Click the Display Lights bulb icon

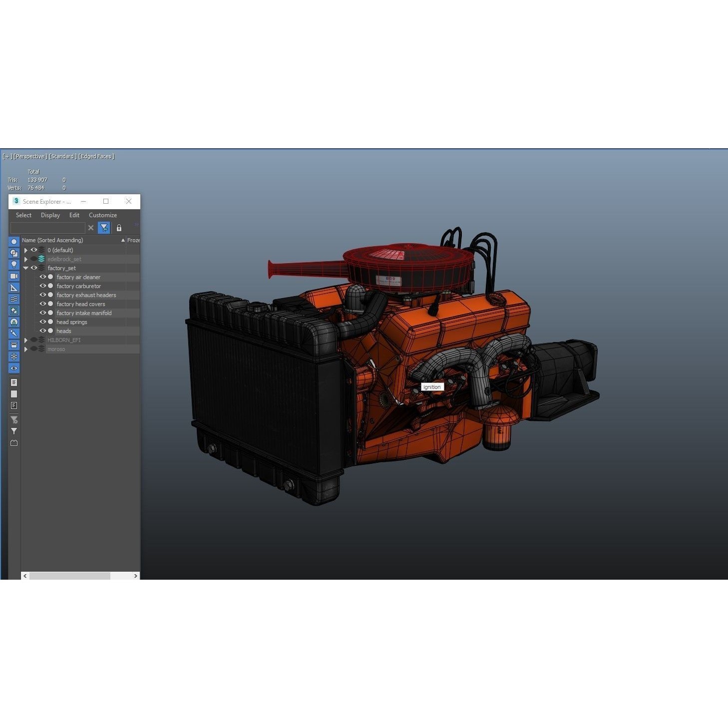14,264
